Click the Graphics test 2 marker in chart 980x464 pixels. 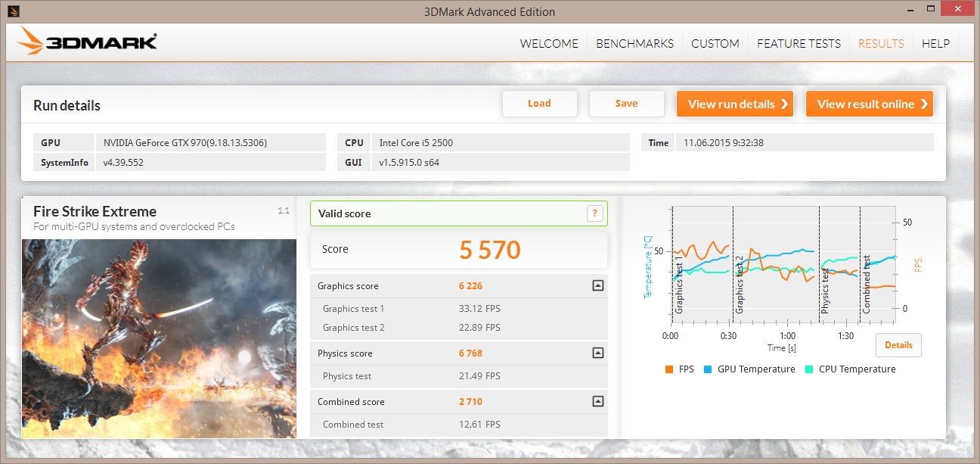[x=740, y=285]
